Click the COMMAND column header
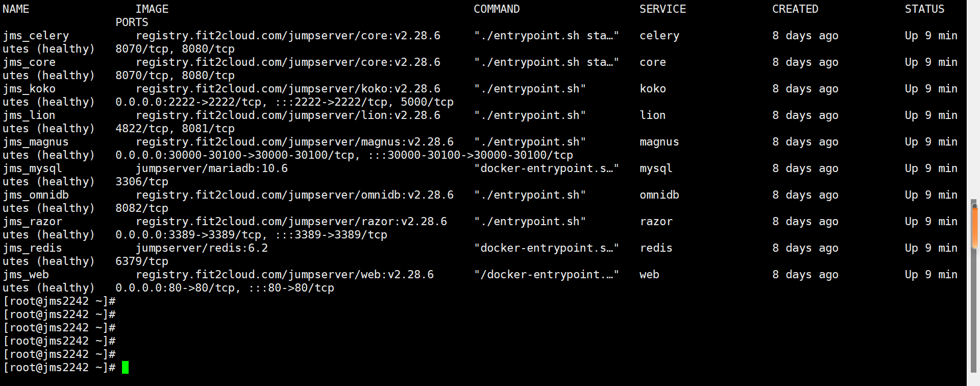Image resolution: width=980 pixels, height=386 pixels. point(497,9)
